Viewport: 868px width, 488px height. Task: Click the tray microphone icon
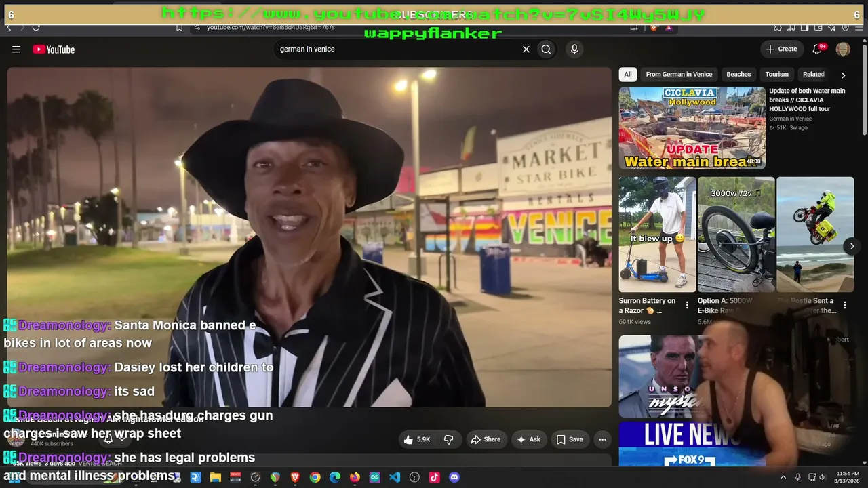tap(797, 477)
